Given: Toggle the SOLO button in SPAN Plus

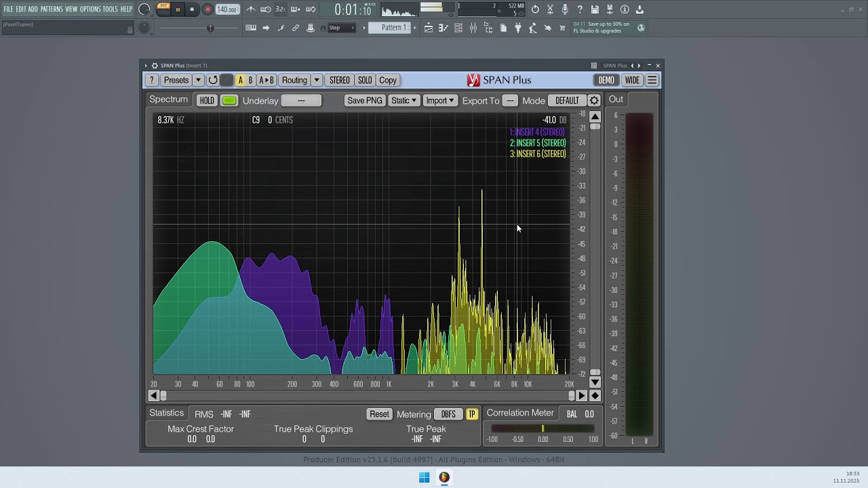Looking at the screenshot, I should 365,80.
